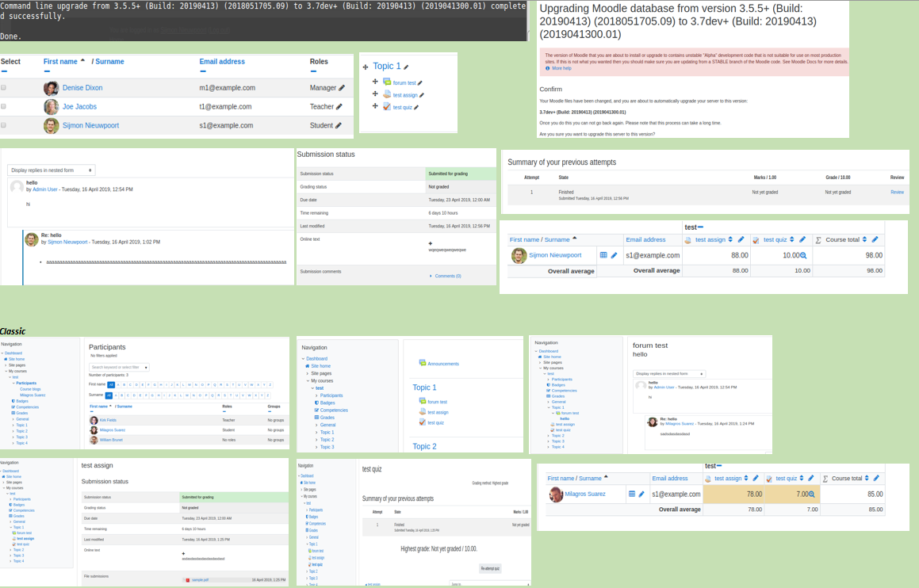Open Badges in the Classic participants navigation

[x=22, y=401]
